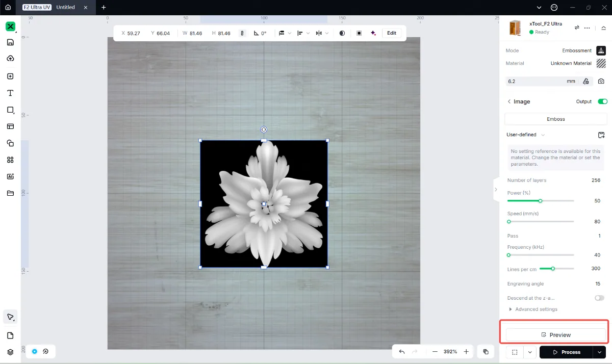Add a new tab with plus
612x364 pixels.
point(104,7)
